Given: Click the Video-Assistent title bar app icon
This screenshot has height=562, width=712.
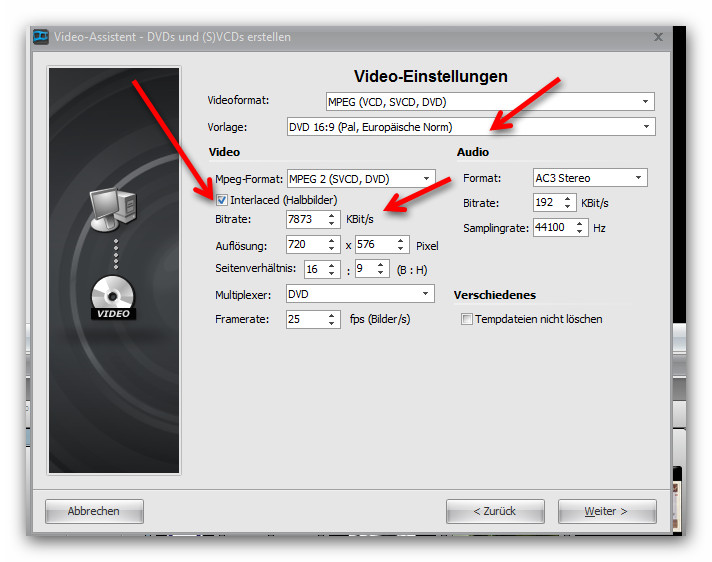Looking at the screenshot, I should (41, 37).
